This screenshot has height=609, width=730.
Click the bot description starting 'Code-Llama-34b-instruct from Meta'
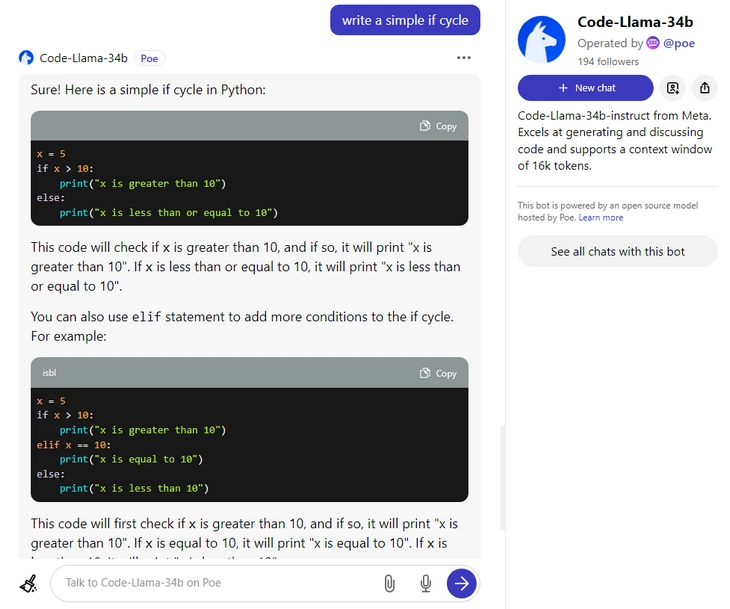point(615,141)
